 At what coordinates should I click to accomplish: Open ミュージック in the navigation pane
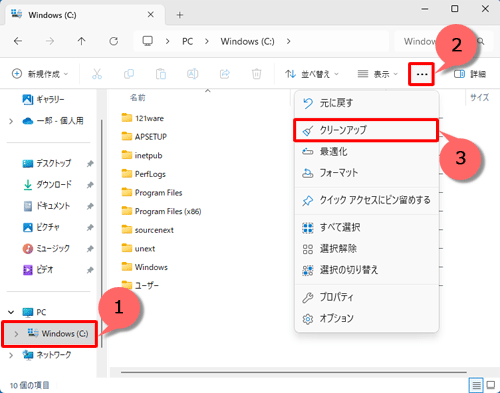[x=46, y=249]
